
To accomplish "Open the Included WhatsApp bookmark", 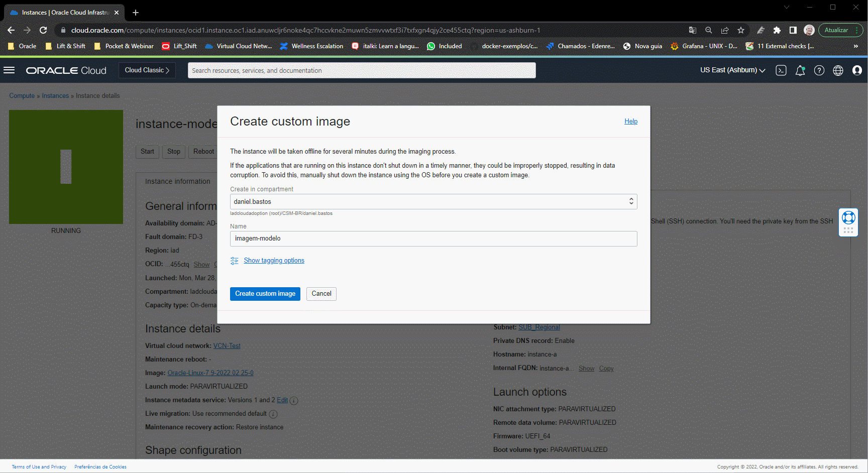I will click(445, 46).
